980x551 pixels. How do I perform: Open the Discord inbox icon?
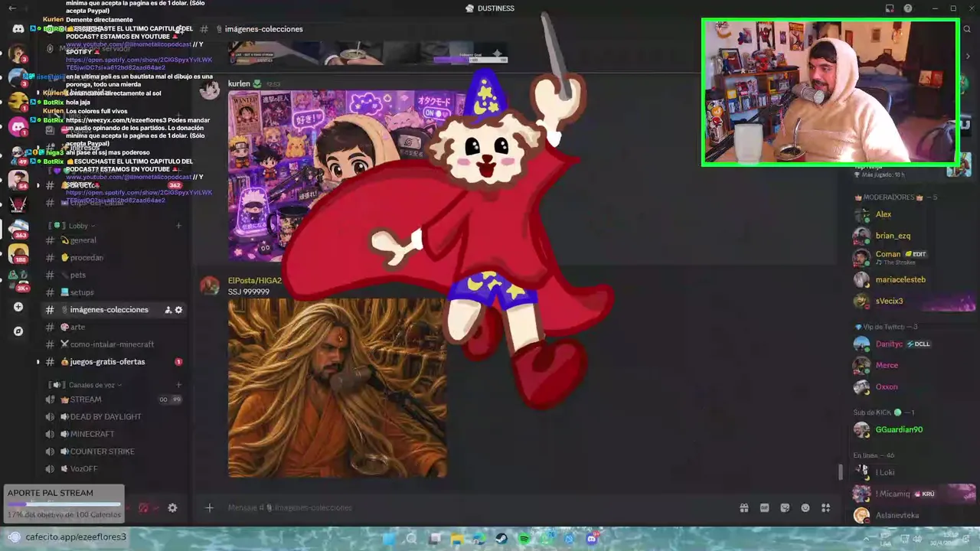(890, 8)
